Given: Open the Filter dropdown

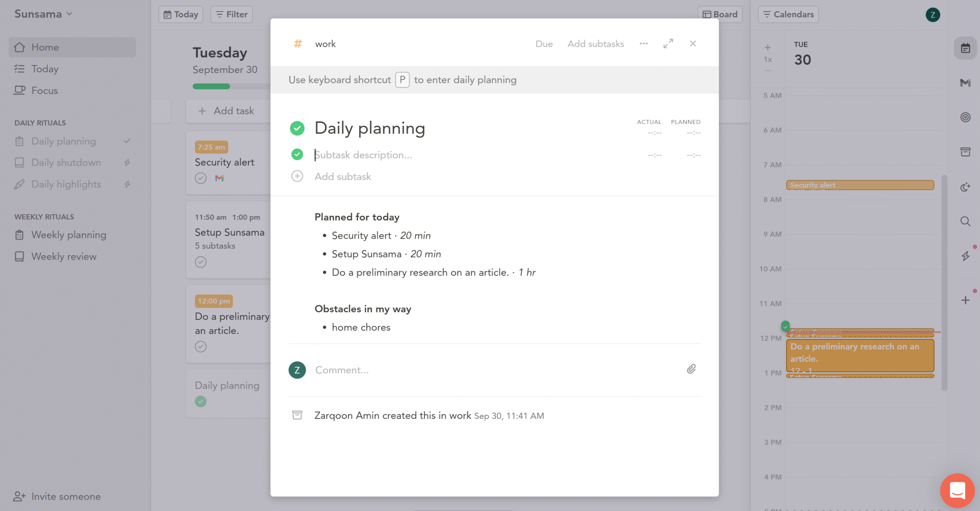Looking at the screenshot, I should [x=231, y=15].
